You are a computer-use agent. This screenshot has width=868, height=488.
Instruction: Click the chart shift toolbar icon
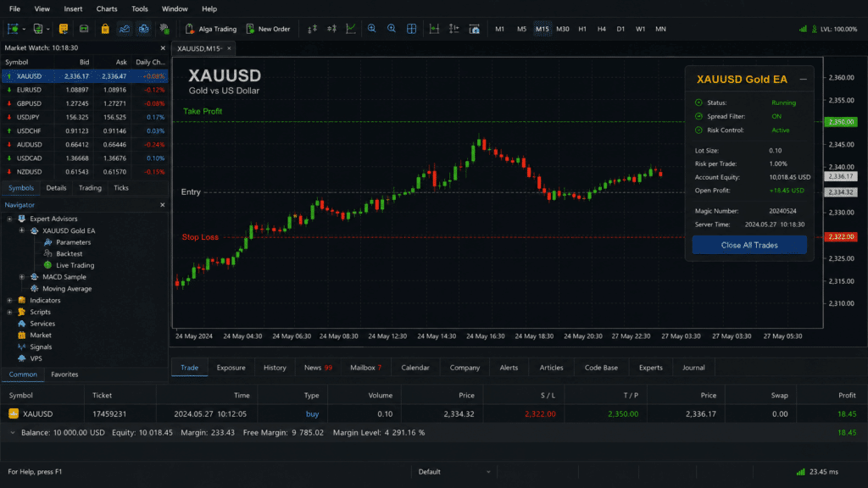pyautogui.click(x=454, y=29)
